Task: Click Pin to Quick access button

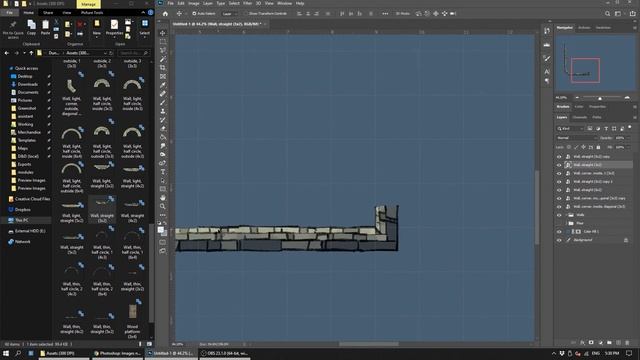Action: coord(13,29)
